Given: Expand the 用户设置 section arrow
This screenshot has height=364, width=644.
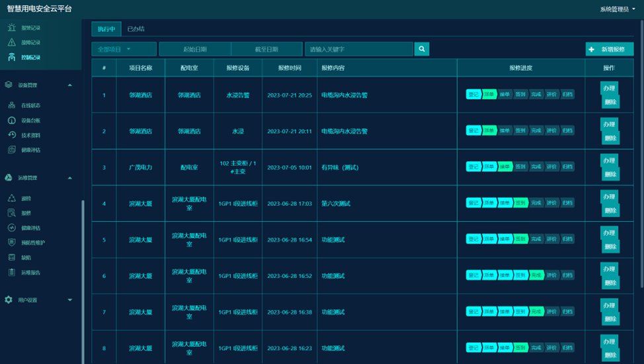Looking at the screenshot, I should point(70,300).
